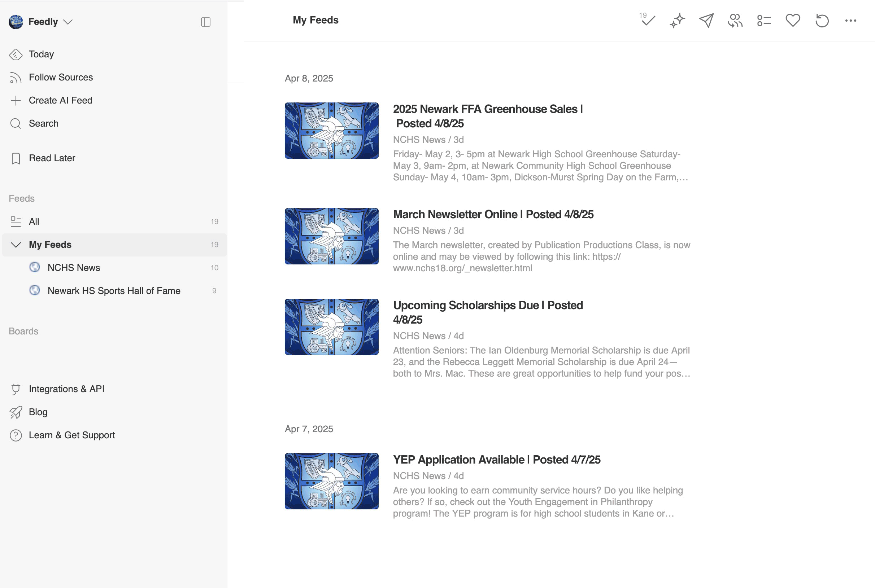The width and height of the screenshot is (875, 588).
Task: Select the NCHS News feed
Action: (74, 268)
